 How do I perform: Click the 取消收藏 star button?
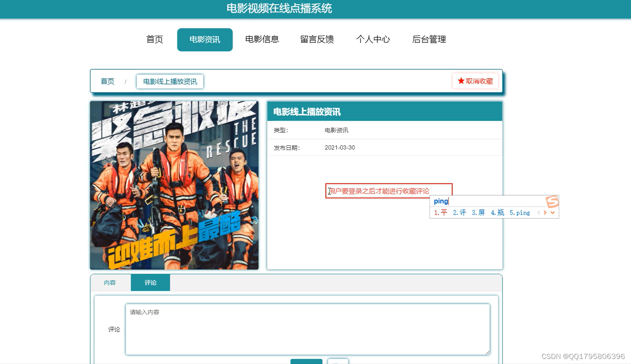[475, 81]
